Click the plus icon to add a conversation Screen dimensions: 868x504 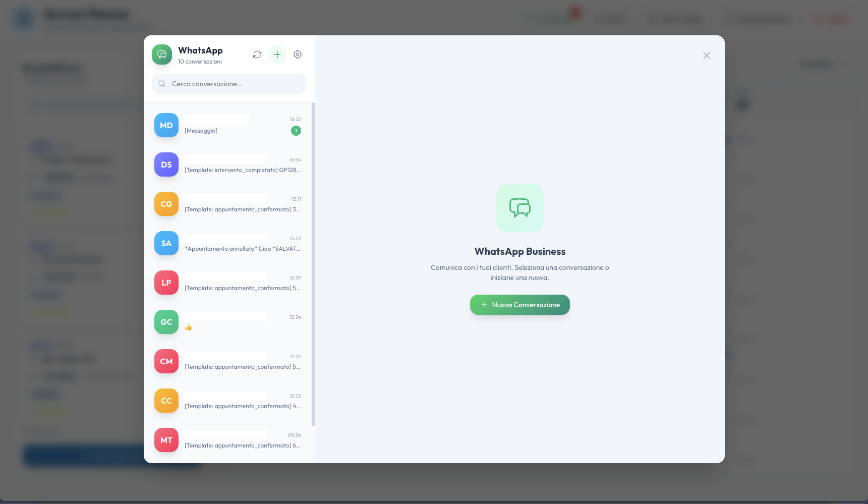click(277, 54)
